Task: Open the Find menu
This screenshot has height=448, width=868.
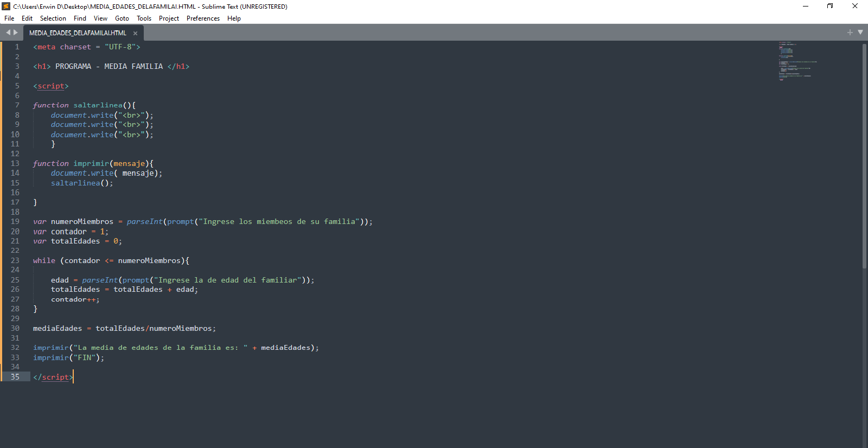Action: pyautogui.click(x=80, y=18)
